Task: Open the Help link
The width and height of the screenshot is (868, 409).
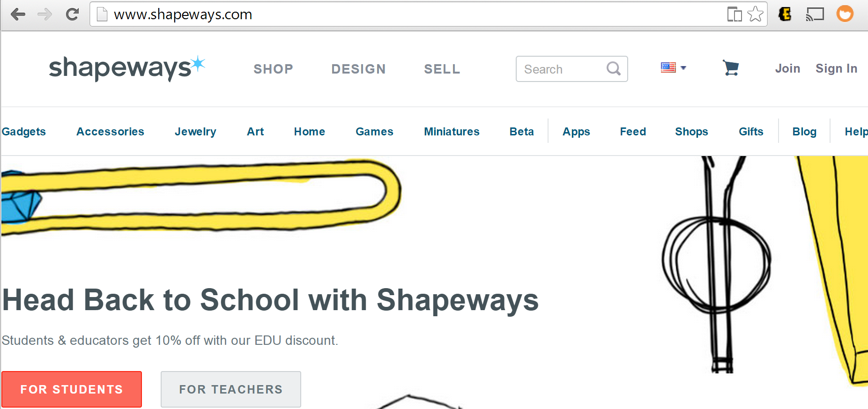Action: (x=856, y=132)
